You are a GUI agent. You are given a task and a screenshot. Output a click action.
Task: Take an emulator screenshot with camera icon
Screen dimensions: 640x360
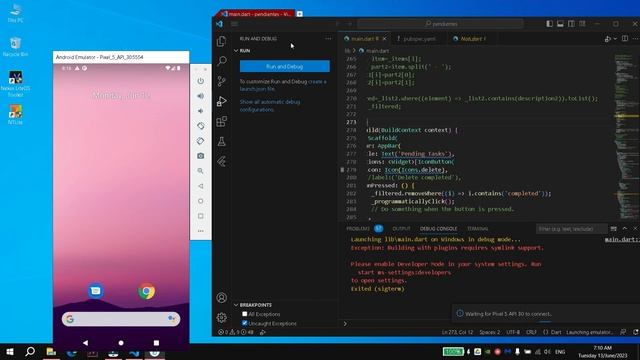pos(200,156)
